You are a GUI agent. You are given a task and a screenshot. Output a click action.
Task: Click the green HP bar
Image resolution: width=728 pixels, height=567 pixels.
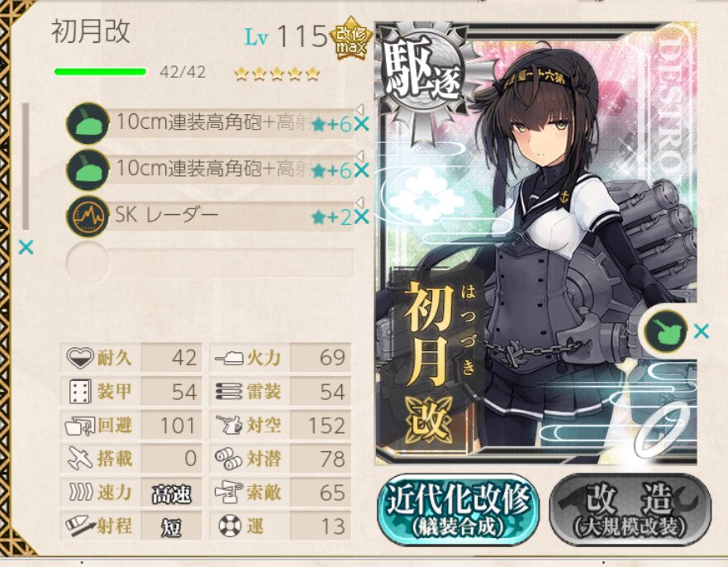pos(100,72)
